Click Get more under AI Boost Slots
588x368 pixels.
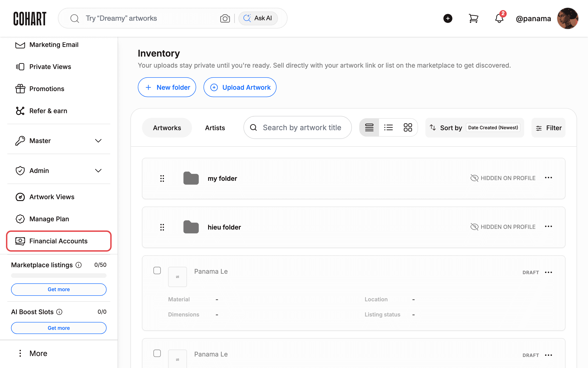[59, 328]
